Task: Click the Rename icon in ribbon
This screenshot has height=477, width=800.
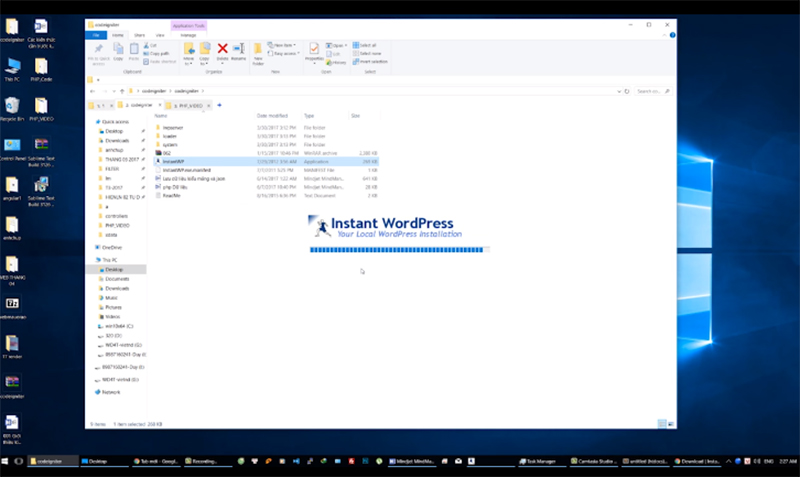Action: [238, 50]
